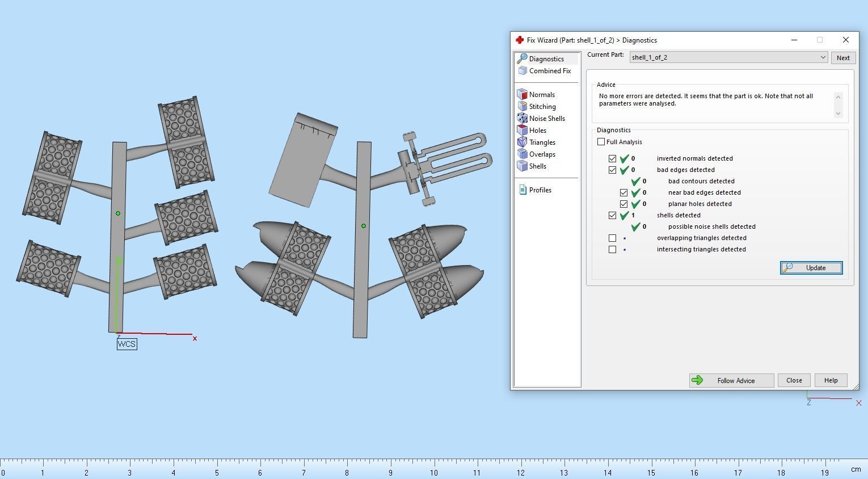868x479 pixels.
Task: Switch to the Normals page
Action: (x=542, y=95)
